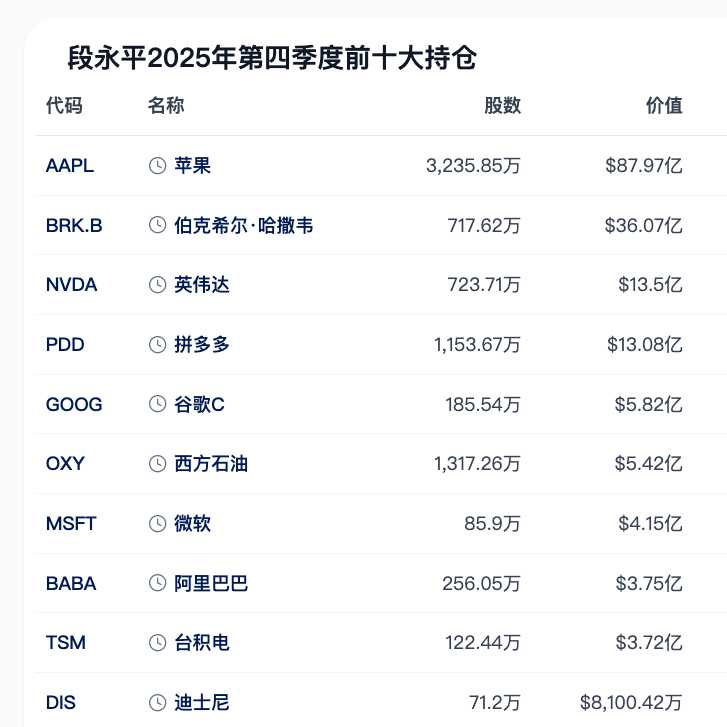The image size is (727, 727).
Task: Click the GOOG stock code
Action: point(74,405)
